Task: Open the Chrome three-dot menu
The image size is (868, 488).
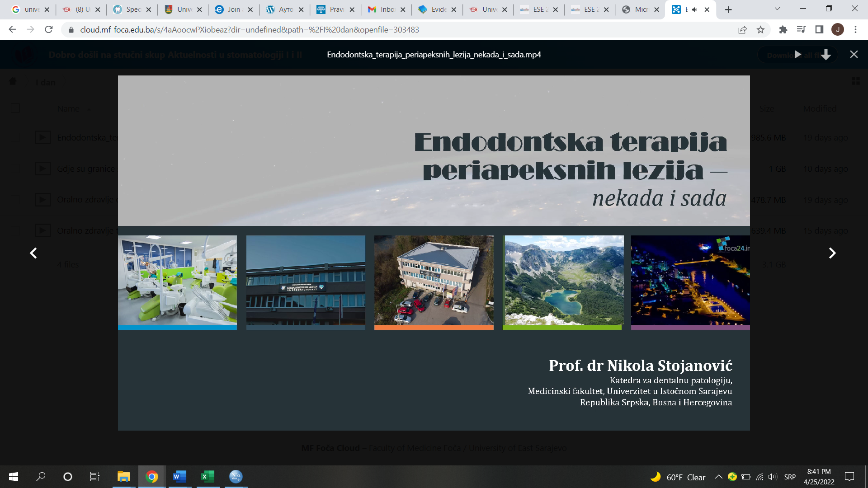Action: 855,29
